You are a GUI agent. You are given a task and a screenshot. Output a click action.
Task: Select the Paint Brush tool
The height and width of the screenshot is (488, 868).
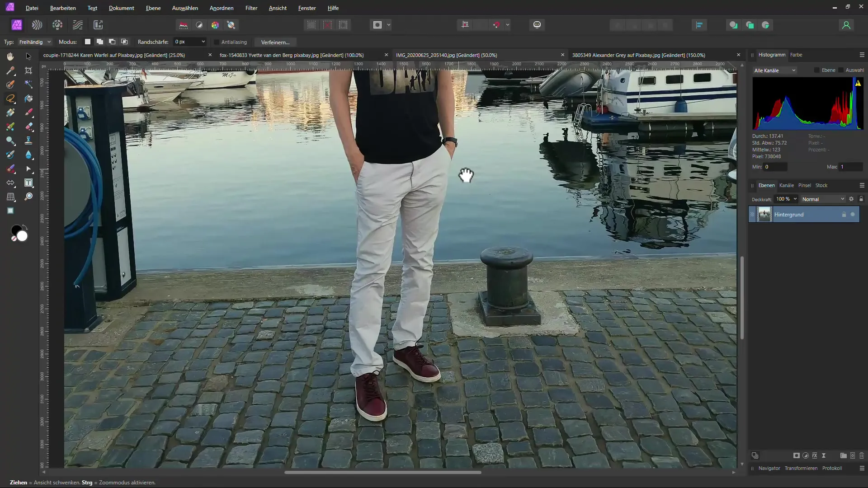pos(28,113)
